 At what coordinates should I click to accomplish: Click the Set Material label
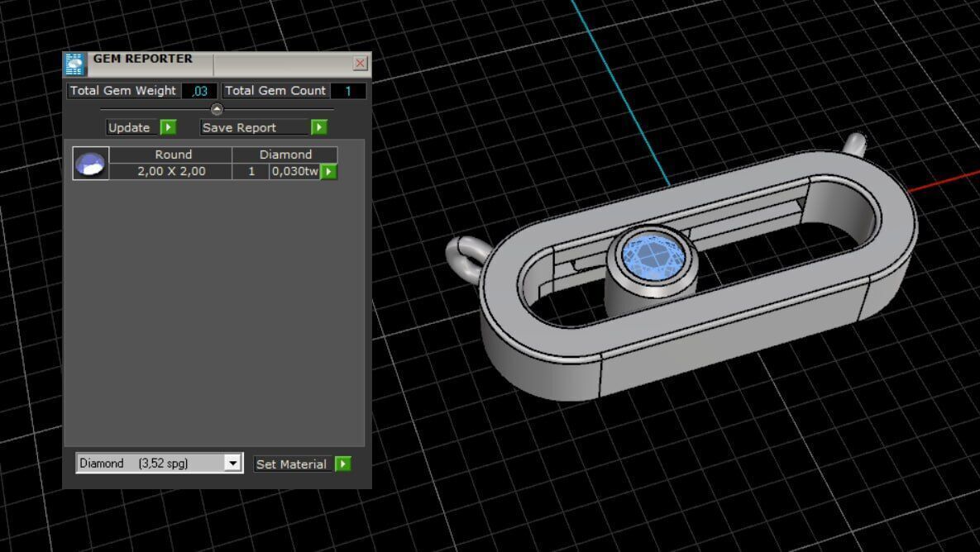point(291,464)
